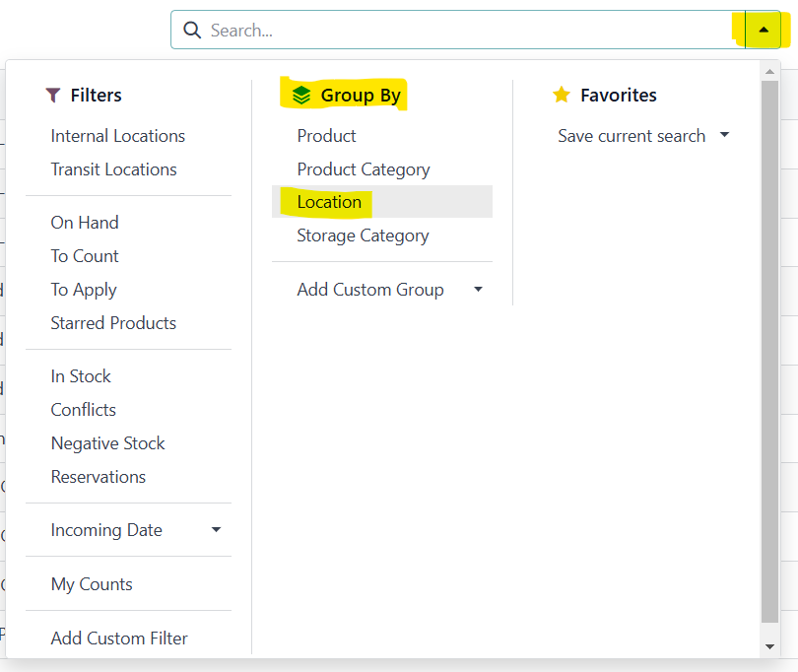Click Add Custom Filter
The height and width of the screenshot is (672, 798).
point(119,638)
